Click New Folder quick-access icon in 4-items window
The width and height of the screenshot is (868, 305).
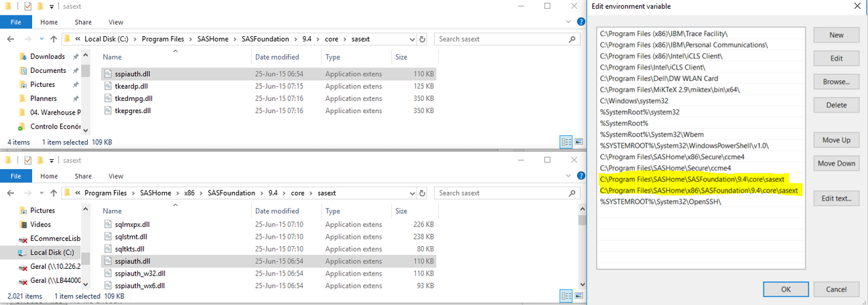coord(40,7)
